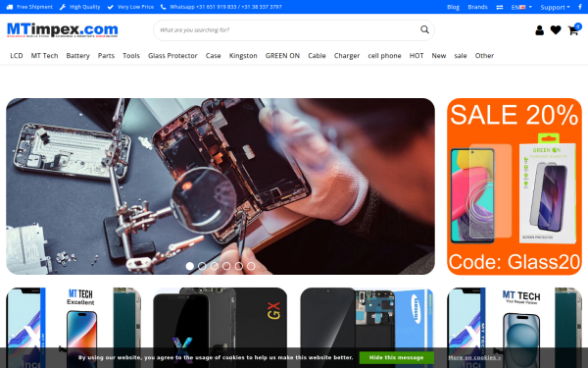Select the first carousel slide dot
This screenshot has width=588, height=368.
pyautogui.click(x=190, y=266)
